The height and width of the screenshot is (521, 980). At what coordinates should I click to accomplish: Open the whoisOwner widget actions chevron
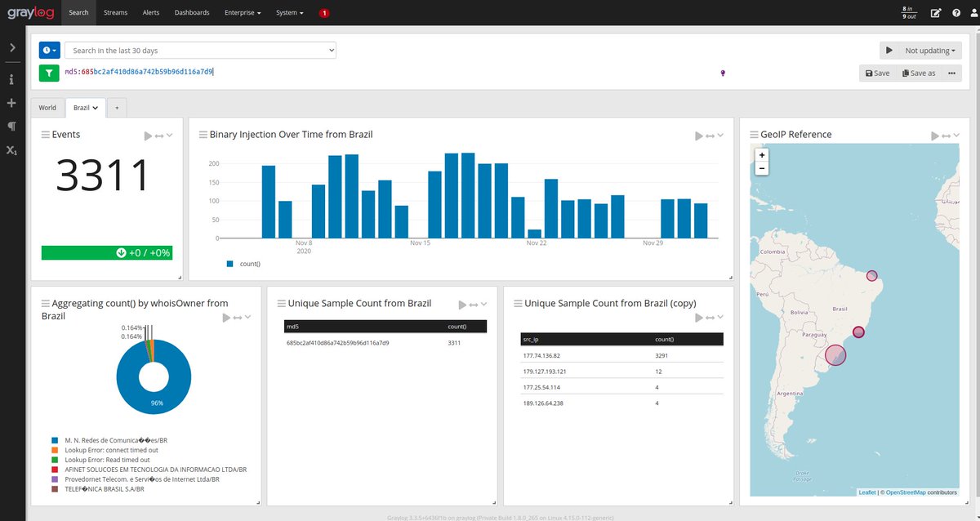pyautogui.click(x=248, y=317)
